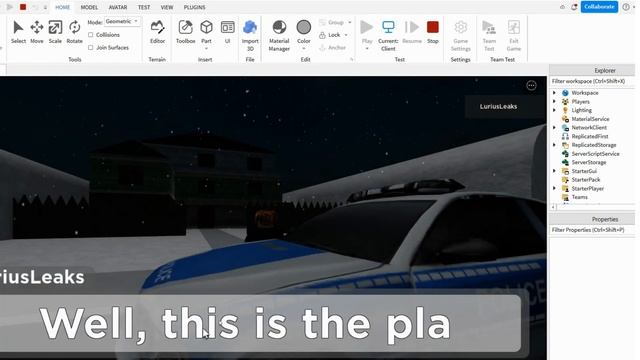Image resolution: width=640 pixels, height=360 pixels.
Task: Open the Mode Geometric dropdown
Action: 122,22
